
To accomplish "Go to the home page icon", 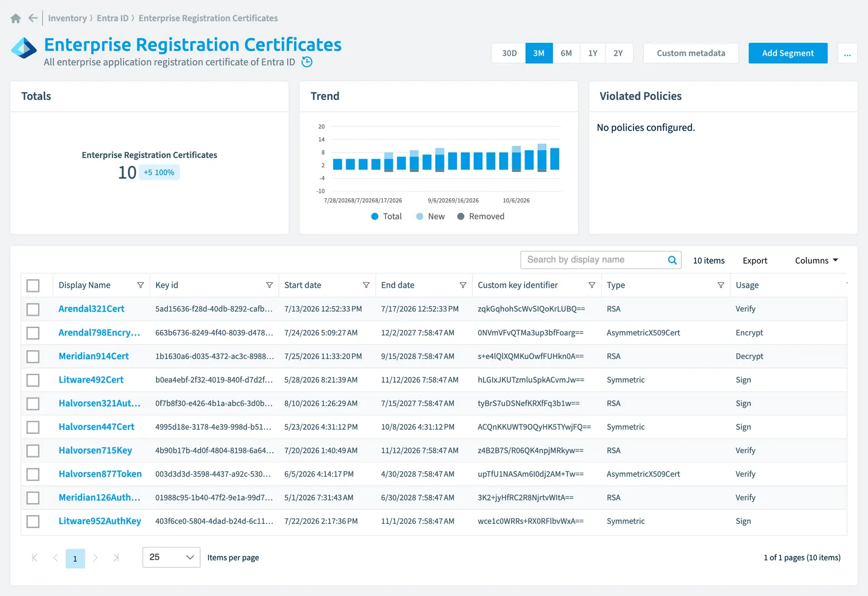I will 16,18.
